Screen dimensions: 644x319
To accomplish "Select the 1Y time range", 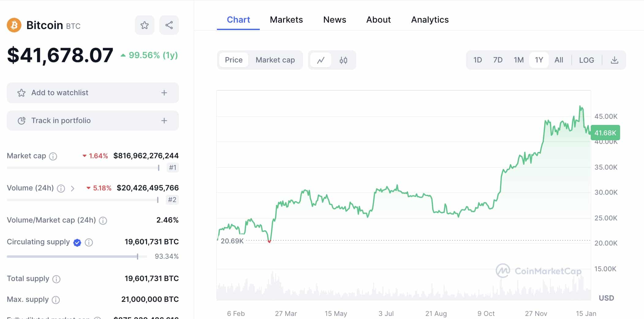I will 539,60.
